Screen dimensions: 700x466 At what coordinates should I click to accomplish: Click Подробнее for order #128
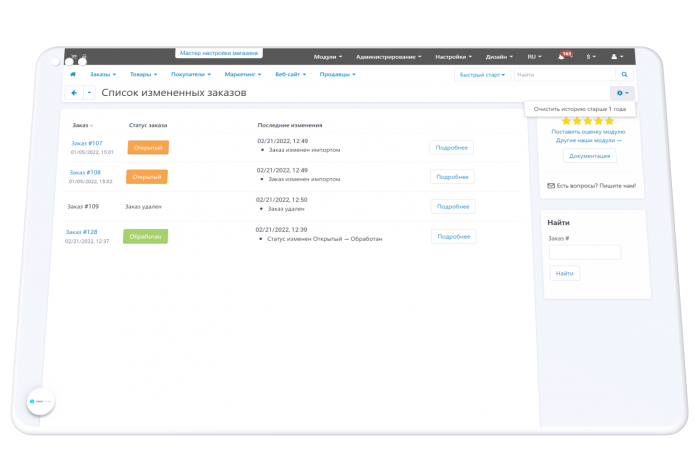pos(454,237)
